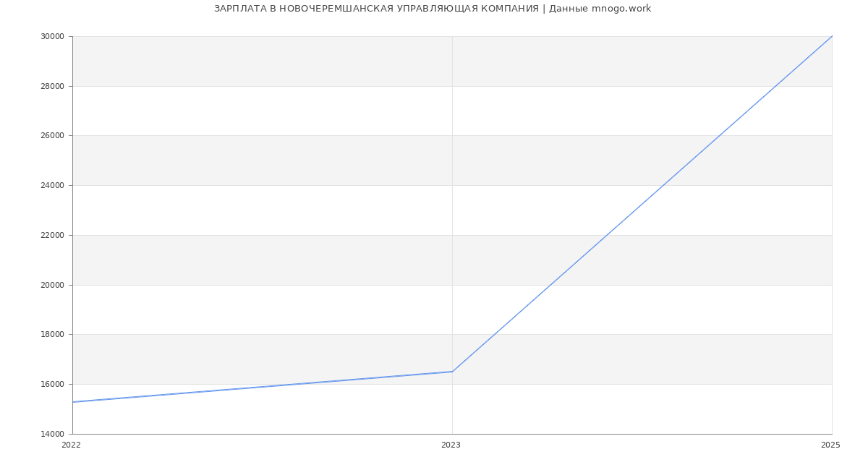This screenshot has height=470, width=868.
Task: Click the 30000 y-axis label
Action: [54, 37]
